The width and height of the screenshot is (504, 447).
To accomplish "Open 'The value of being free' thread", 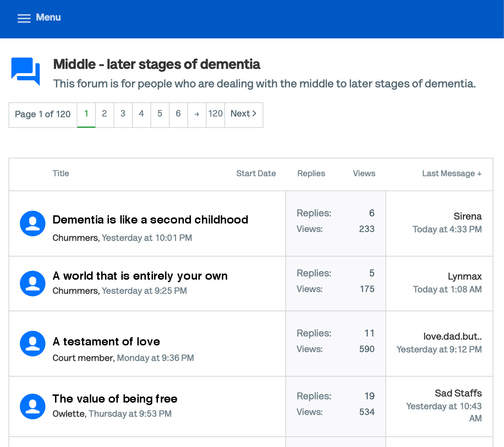I will pos(115,399).
